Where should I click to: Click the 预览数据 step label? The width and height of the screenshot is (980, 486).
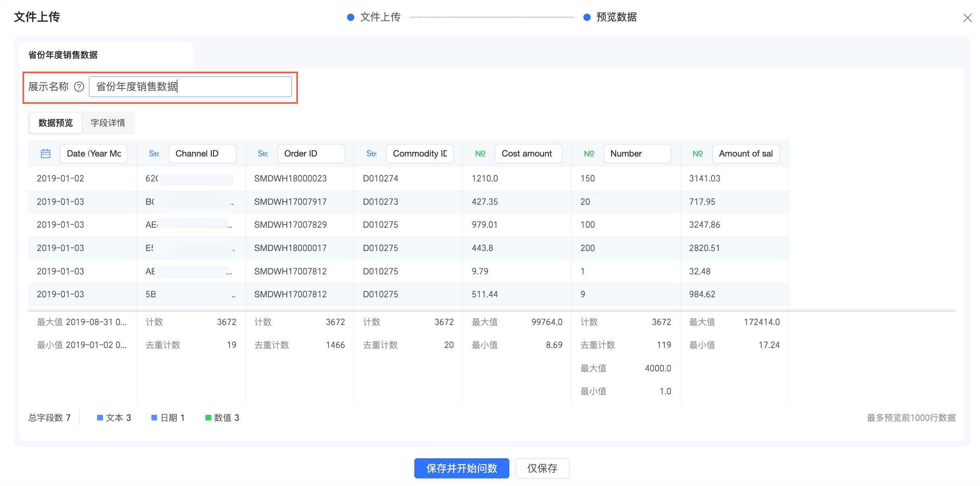(x=616, y=17)
